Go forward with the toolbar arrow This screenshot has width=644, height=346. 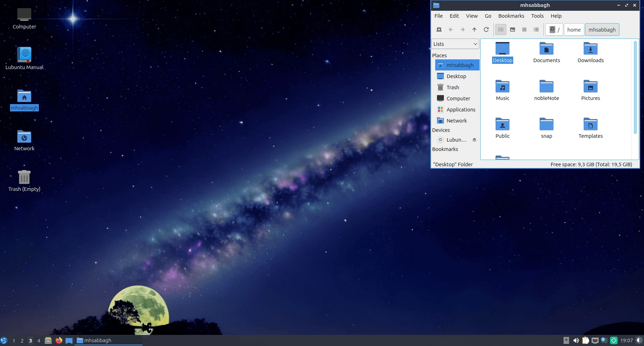click(x=463, y=29)
